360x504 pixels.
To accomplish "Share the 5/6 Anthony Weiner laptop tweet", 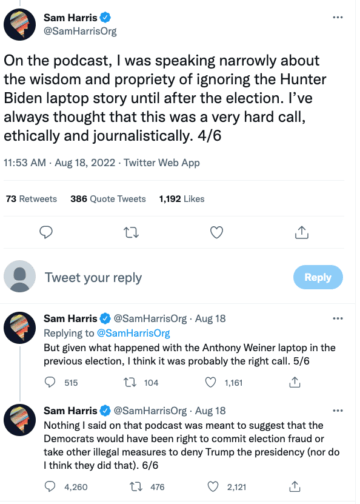I will [295, 382].
